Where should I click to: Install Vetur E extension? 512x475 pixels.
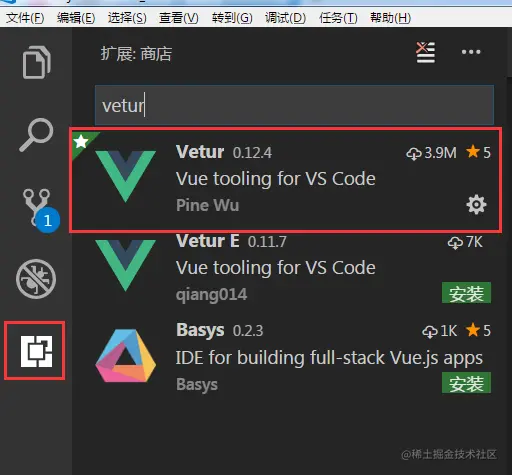click(466, 293)
